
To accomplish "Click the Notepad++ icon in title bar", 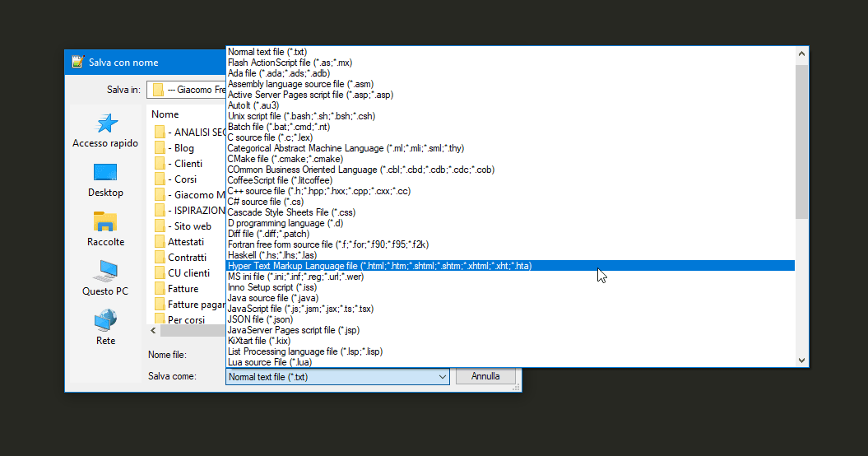I will coord(77,62).
